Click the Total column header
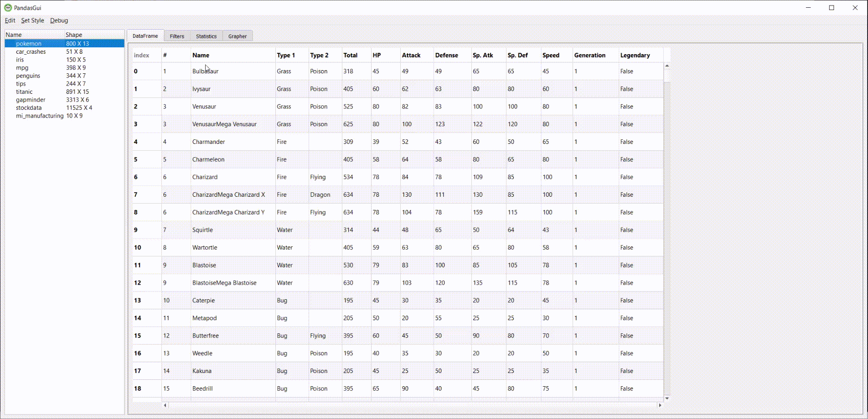868x419 pixels. pos(356,55)
